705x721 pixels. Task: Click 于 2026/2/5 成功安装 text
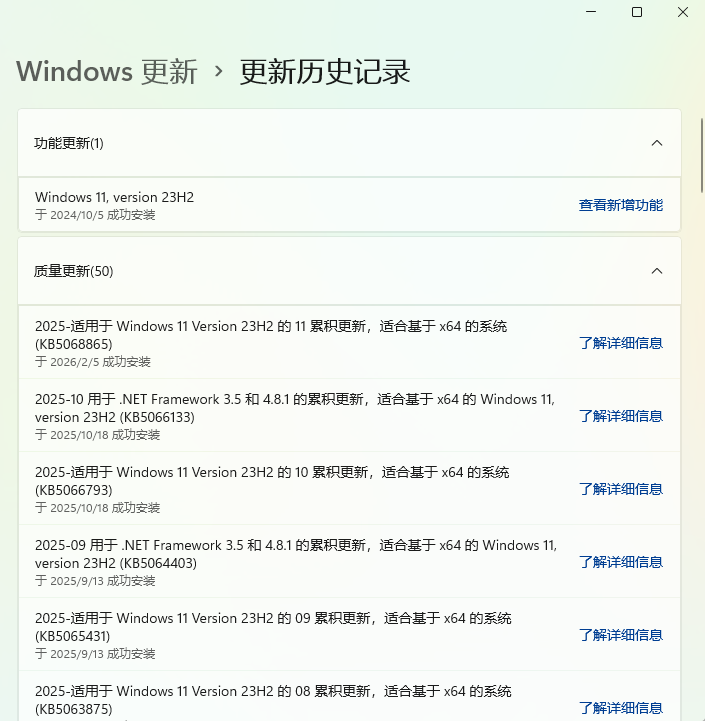(93, 362)
